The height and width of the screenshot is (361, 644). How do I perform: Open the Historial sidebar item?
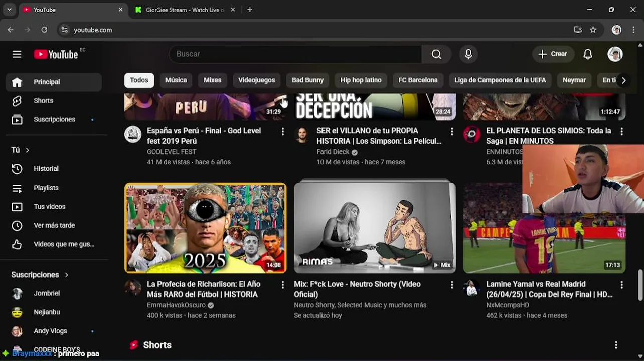click(x=54, y=169)
